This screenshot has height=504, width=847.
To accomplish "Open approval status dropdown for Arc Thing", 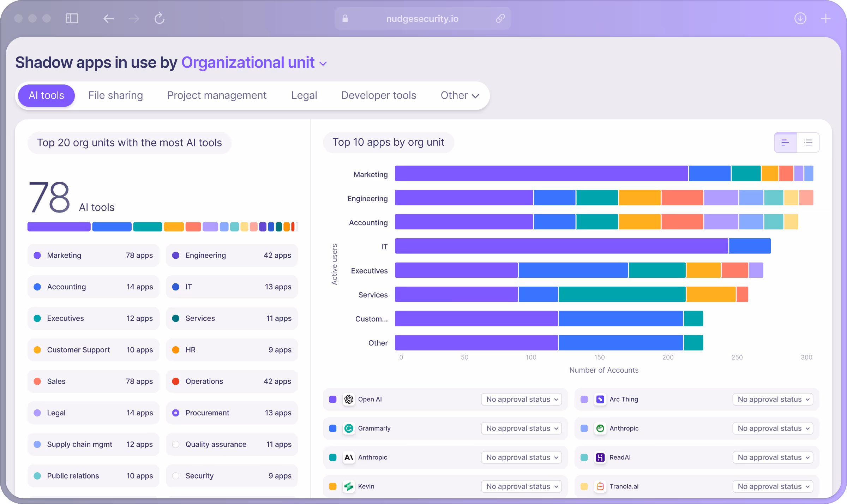I will [773, 399].
